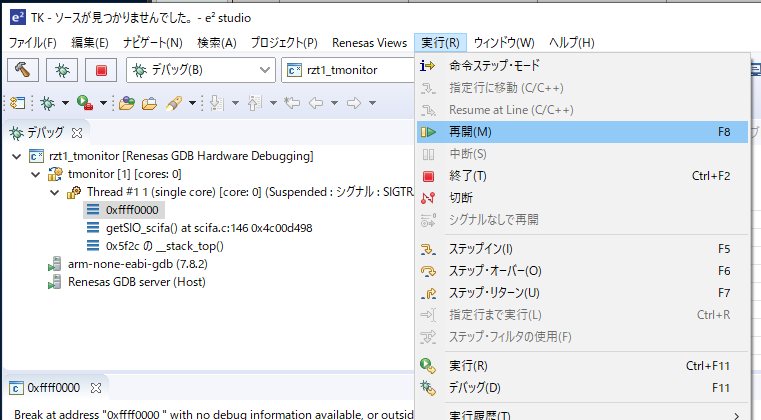Viewport: 761px width, 420px height.
Task: Open dropdown arrow next to forward arrow
Action: coord(373,103)
